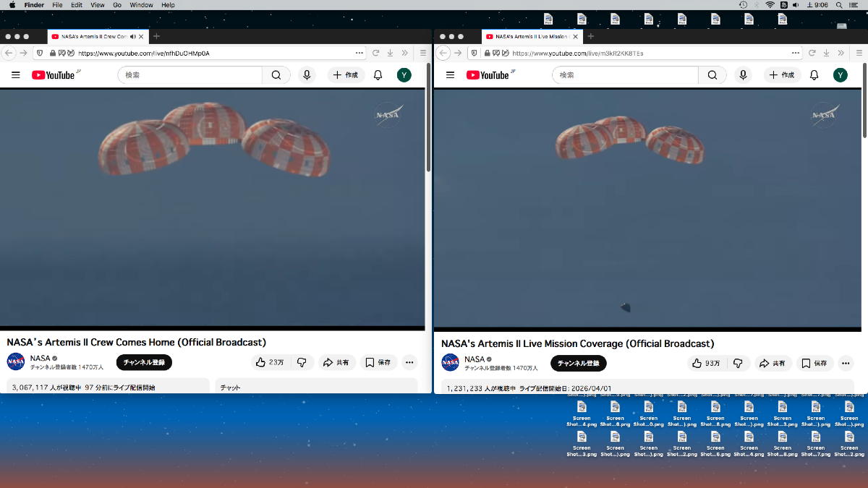Screen dimensions: 868x488
Task: Open Time Machine menu in menu bar
Action: 743,5
